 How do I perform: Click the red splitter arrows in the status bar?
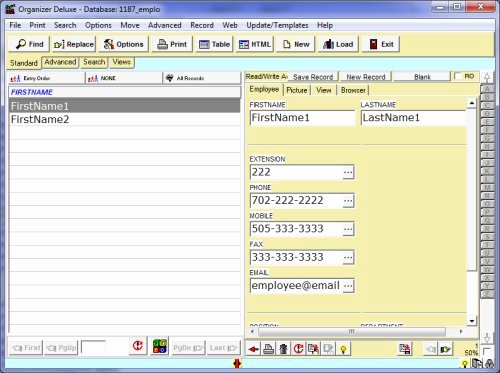coord(237,363)
